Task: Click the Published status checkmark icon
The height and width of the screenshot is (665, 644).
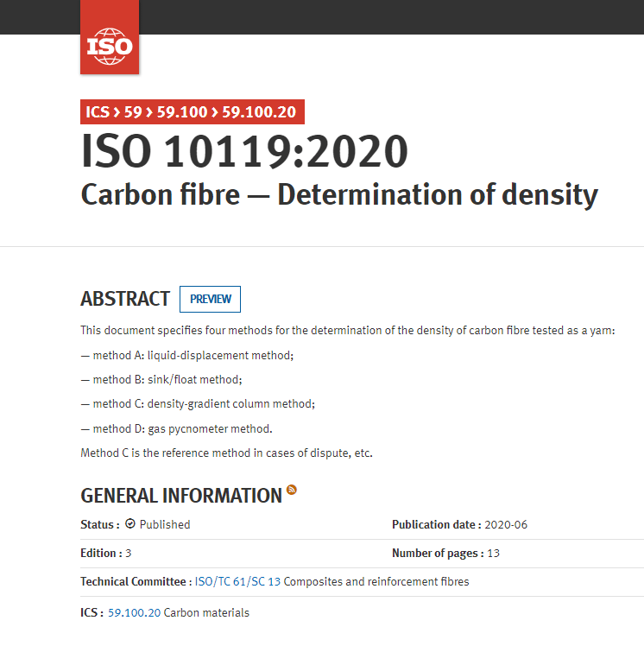Action: [x=130, y=523]
